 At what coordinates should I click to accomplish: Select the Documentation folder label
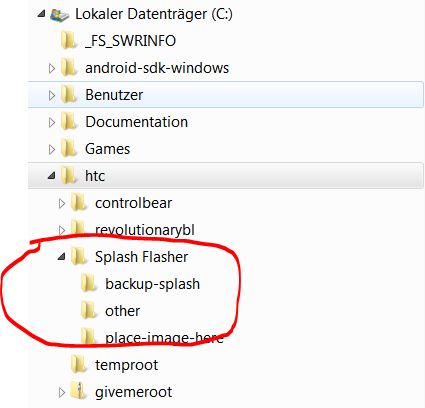pyautogui.click(x=136, y=122)
